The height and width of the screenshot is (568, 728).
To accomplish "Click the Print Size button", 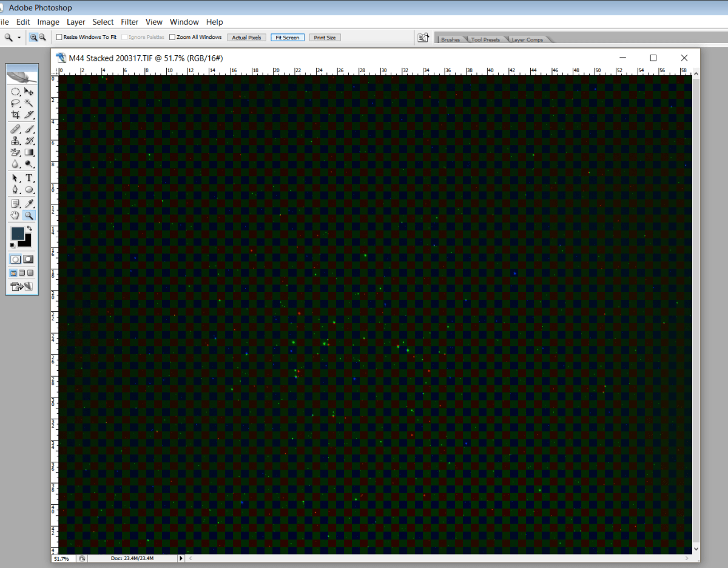I will click(x=325, y=37).
